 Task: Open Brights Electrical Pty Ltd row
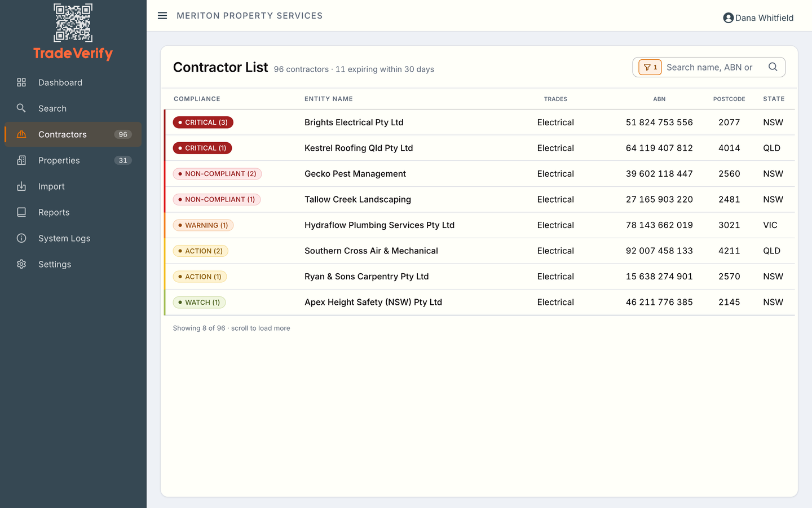(x=479, y=122)
